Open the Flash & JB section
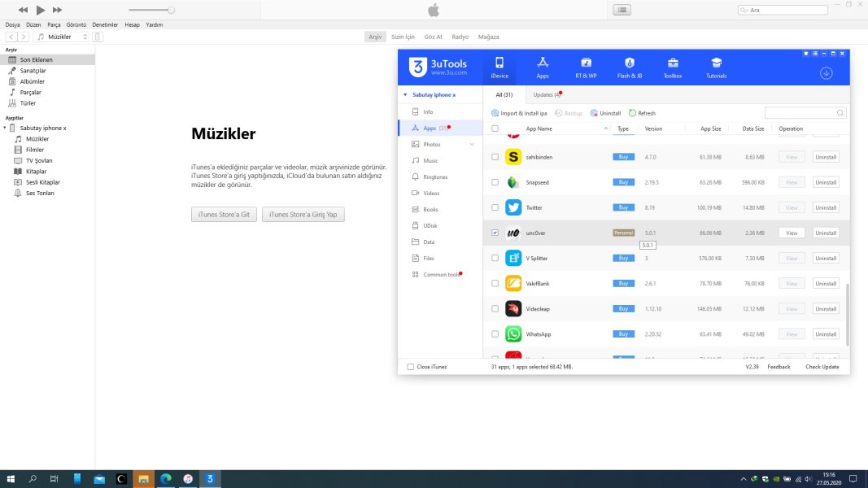Image resolution: width=868 pixels, height=488 pixels. [x=629, y=68]
